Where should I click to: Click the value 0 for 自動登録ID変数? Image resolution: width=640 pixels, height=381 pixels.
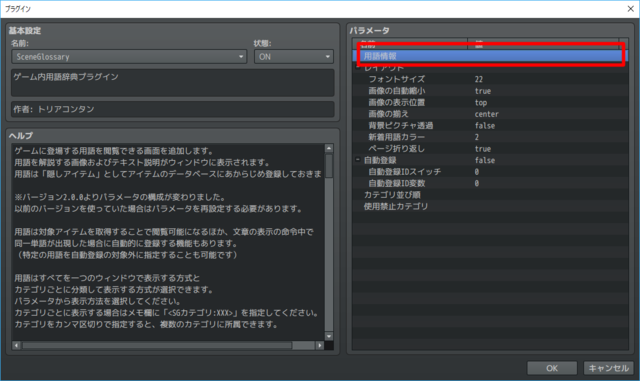476,183
